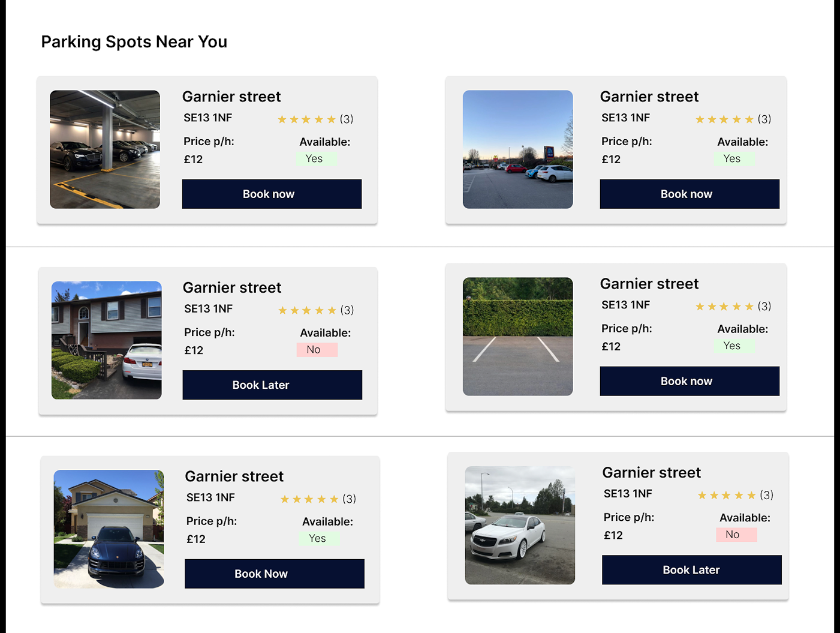Toggle the No availability badge on the middle-left listing

pyautogui.click(x=317, y=349)
